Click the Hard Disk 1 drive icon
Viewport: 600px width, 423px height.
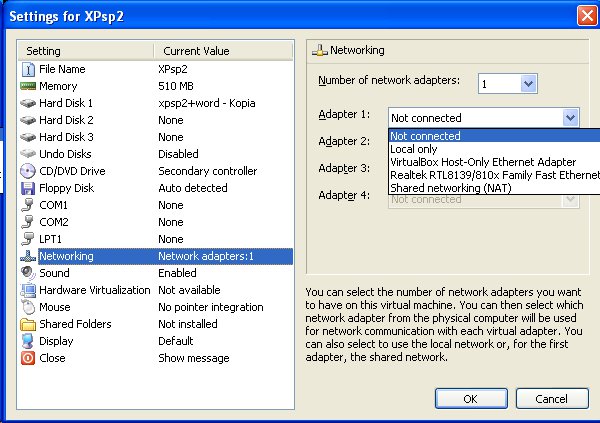[x=28, y=103]
